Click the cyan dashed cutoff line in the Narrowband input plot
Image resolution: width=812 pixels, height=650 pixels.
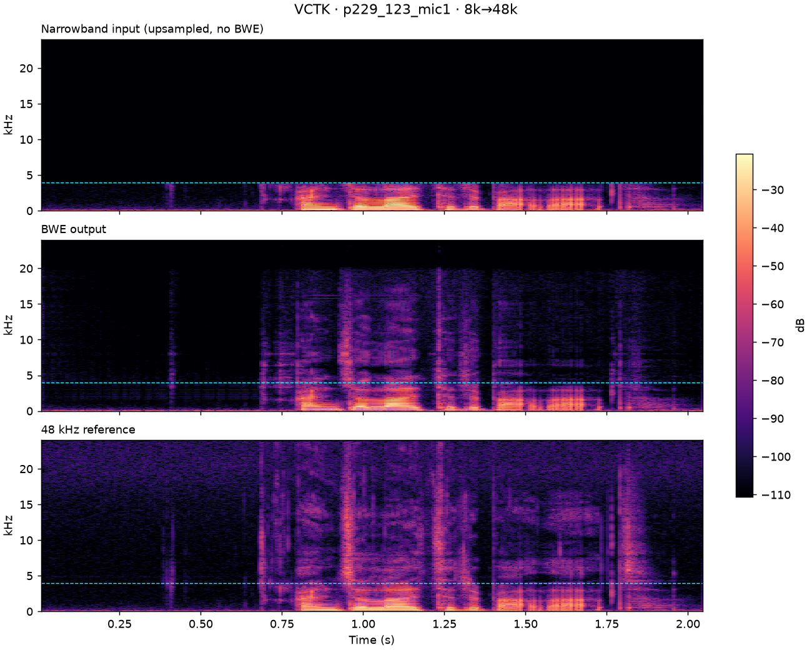point(372,182)
